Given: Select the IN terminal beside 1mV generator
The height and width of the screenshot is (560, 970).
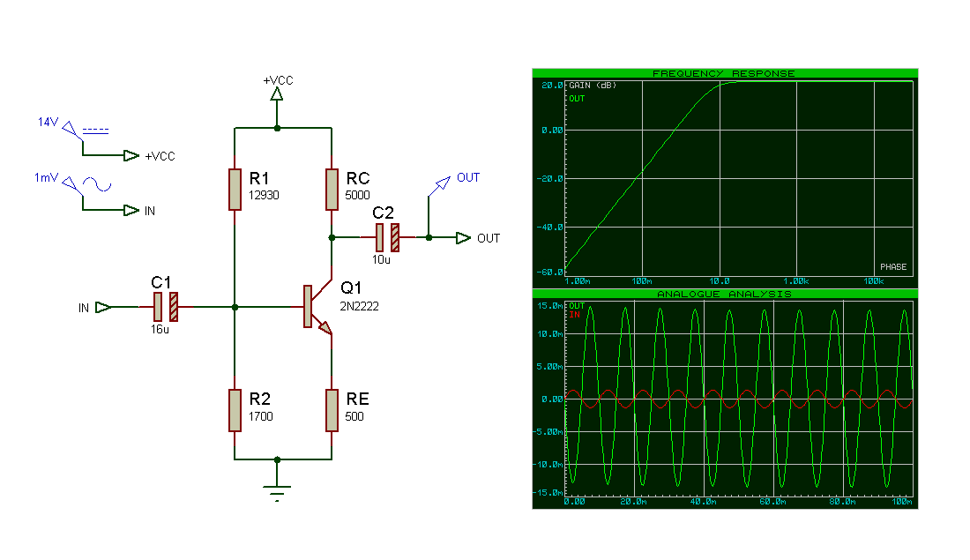Looking at the screenshot, I should pyautogui.click(x=131, y=211).
